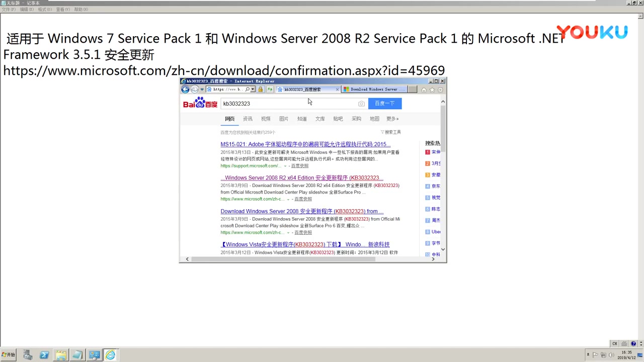
Task: Show hidden tray icons arrow
Action: 588,355
